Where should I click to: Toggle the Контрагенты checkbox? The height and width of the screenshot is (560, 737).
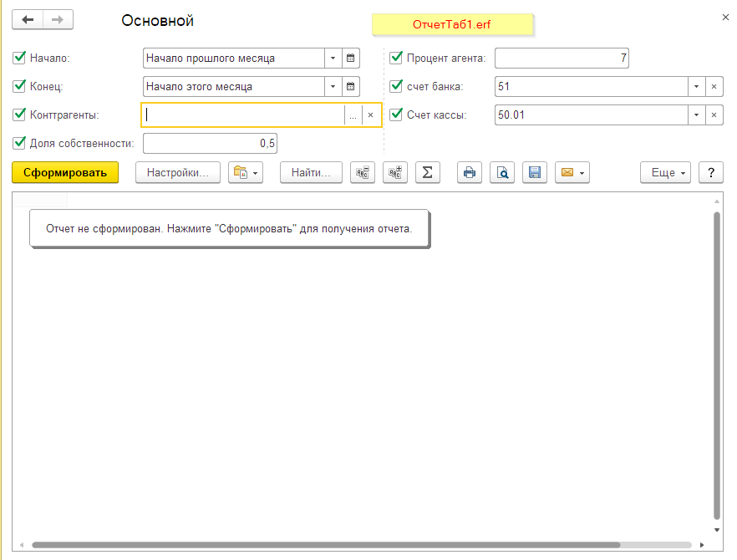coord(20,115)
